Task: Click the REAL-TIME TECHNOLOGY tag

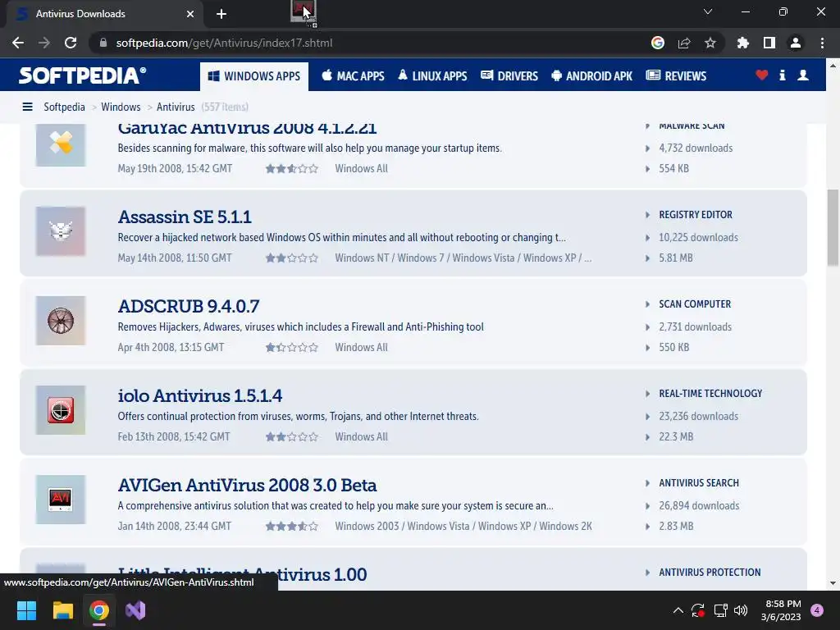Action: point(710,394)
